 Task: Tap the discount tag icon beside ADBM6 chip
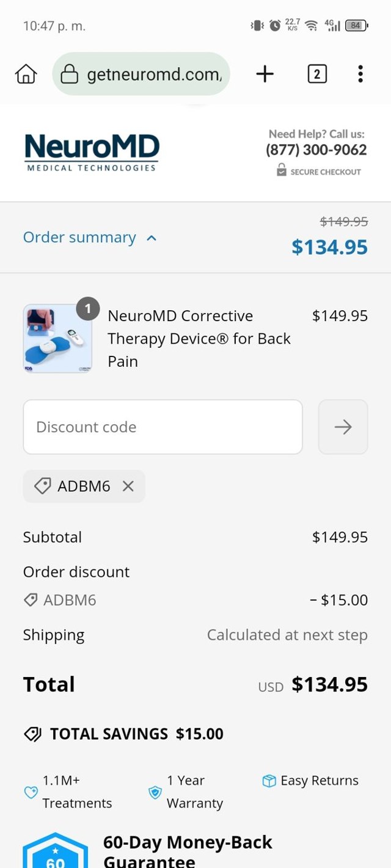[x=42, y=486]
